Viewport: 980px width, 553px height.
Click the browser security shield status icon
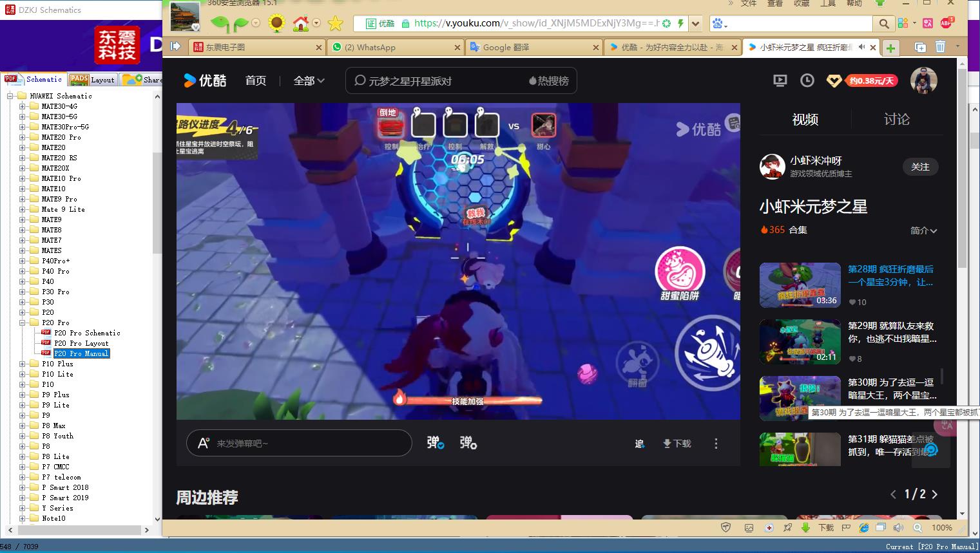click(x=725, y=527)
